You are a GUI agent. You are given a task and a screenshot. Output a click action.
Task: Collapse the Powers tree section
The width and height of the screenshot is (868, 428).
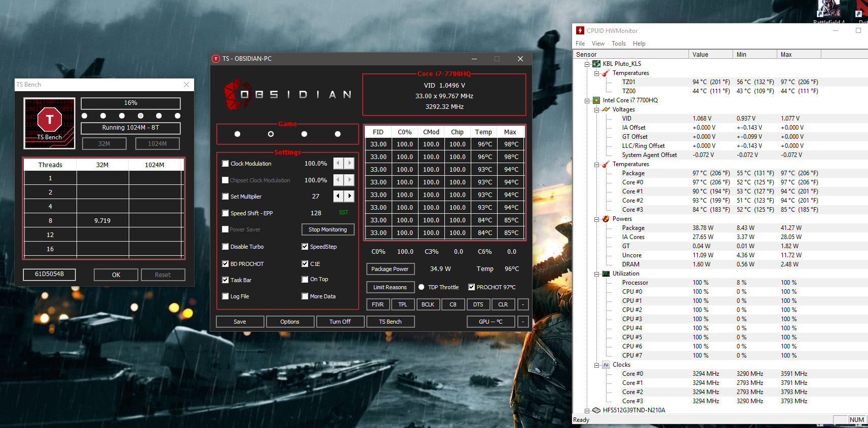596,219
